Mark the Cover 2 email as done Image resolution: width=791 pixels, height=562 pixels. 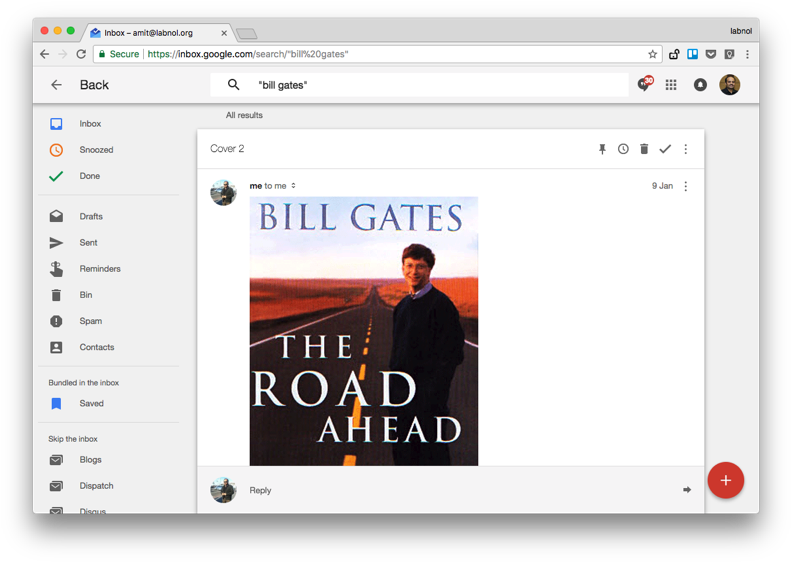coord(665,149)
